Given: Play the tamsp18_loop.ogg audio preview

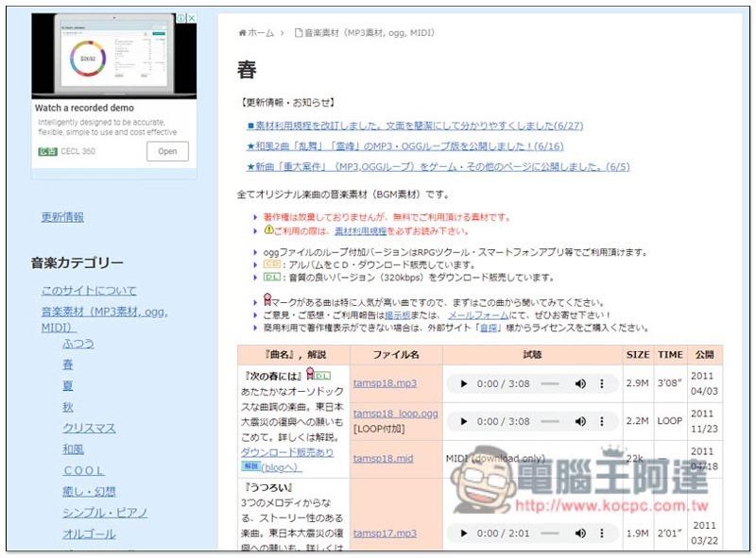Looking at the screenshot, I should click(x=463, y=422).
